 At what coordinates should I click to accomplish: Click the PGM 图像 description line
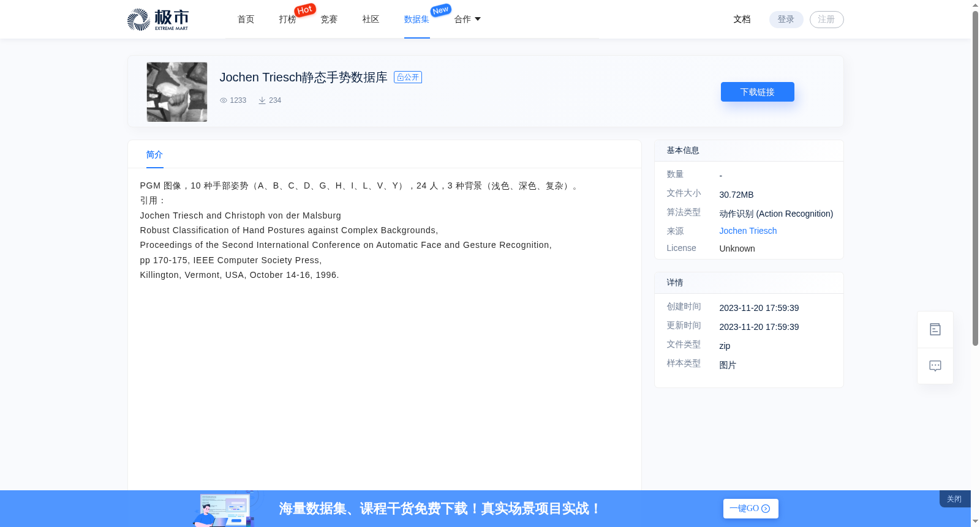[360, 185]
